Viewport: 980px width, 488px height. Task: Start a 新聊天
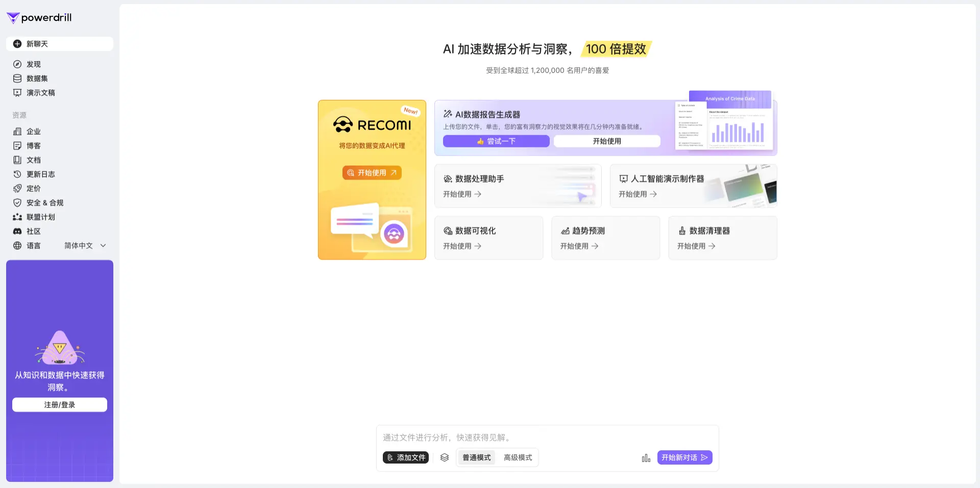60,44
